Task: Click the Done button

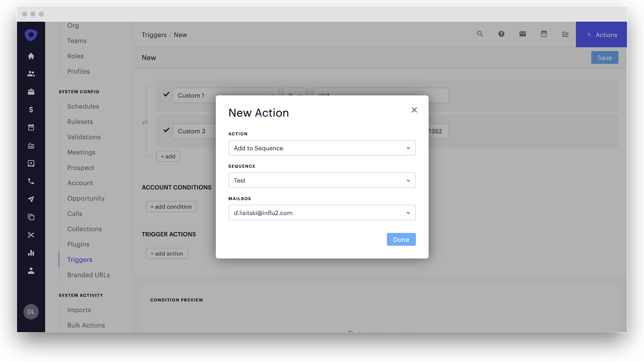Action: [401, 240]
